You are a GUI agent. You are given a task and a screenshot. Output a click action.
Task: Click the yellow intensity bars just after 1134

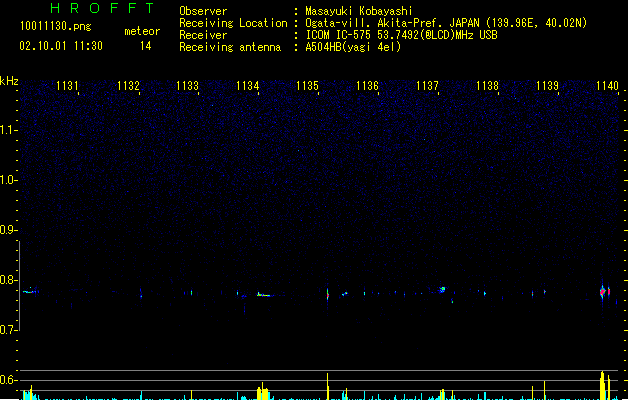263,391
